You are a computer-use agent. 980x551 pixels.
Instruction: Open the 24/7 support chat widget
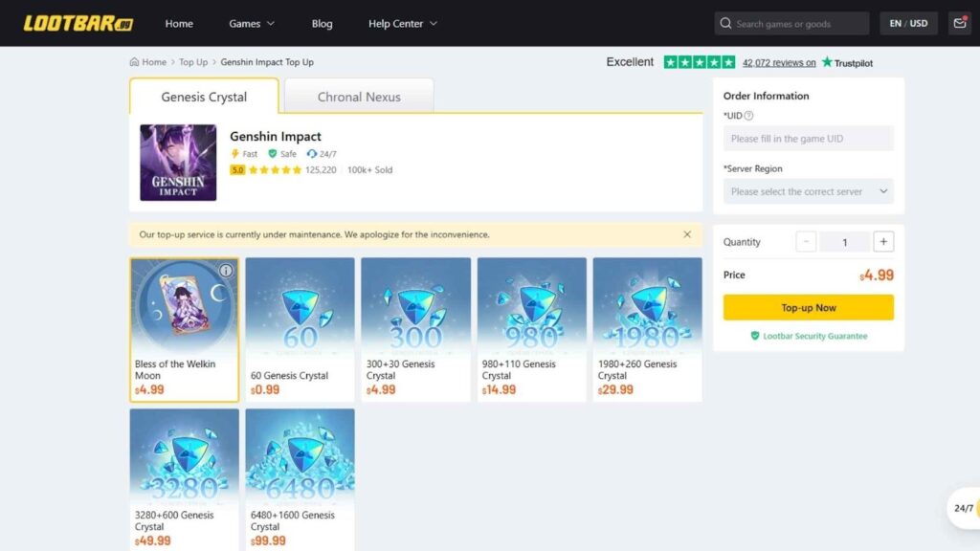[964, 508]
